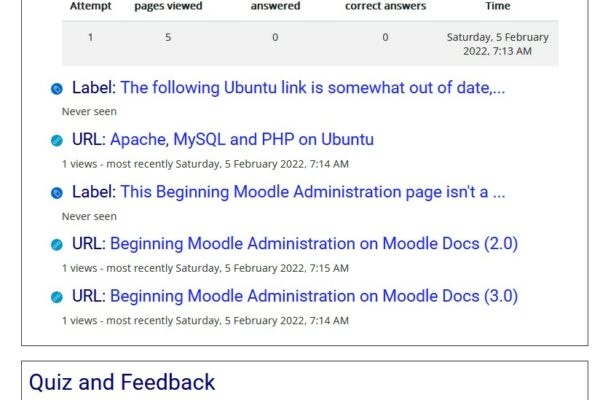Click the view count text under Apache, MySQL and PHP
600x400 pixels.
tap(205, 164)
